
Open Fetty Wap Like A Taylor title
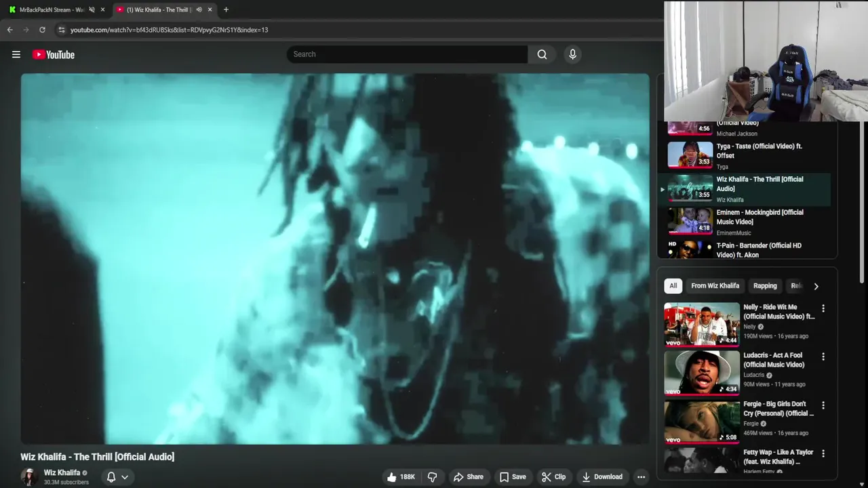tap(778, 457)
